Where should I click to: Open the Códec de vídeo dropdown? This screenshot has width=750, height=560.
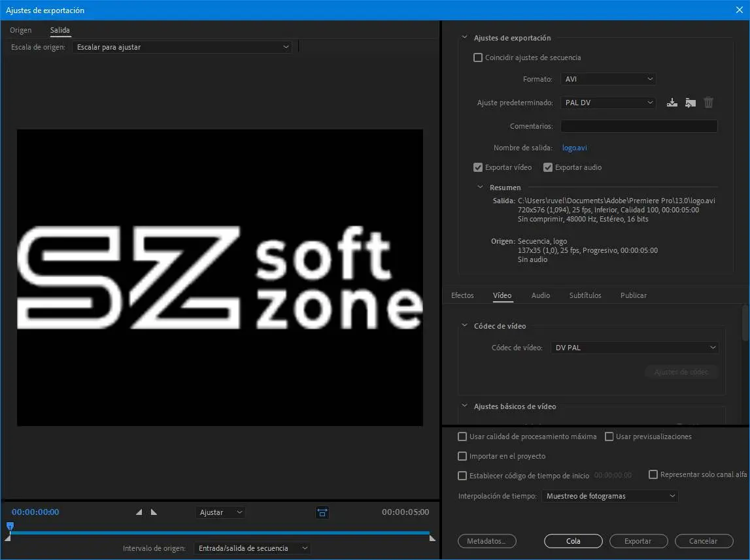[x=634, y=348]
